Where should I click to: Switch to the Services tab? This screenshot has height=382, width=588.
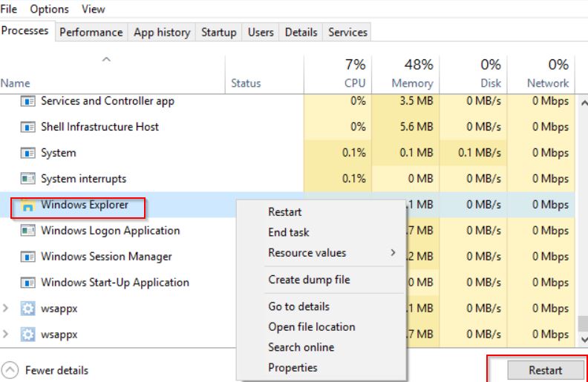(347, 32)
